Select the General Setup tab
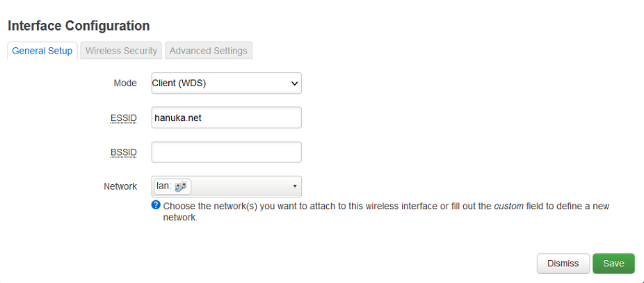 click(42, 51)
